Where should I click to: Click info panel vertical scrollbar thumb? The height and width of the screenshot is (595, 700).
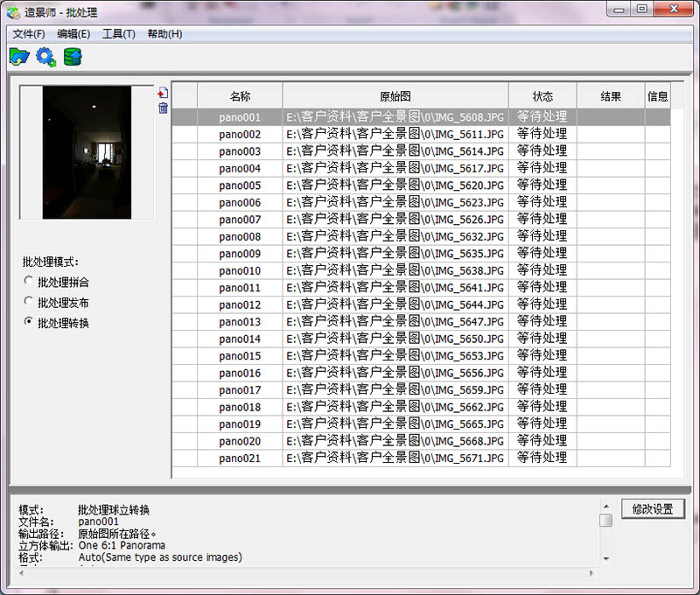tap(605, 521)
